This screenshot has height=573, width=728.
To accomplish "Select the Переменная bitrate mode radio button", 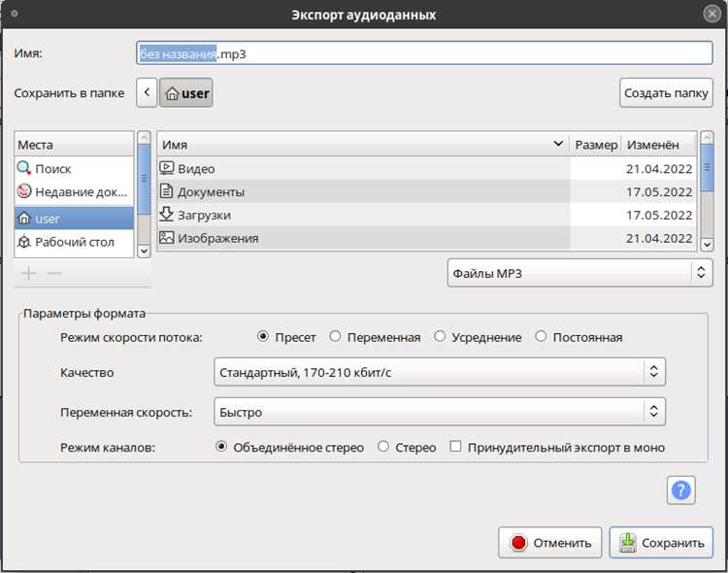I will click(x=335, y=336).
